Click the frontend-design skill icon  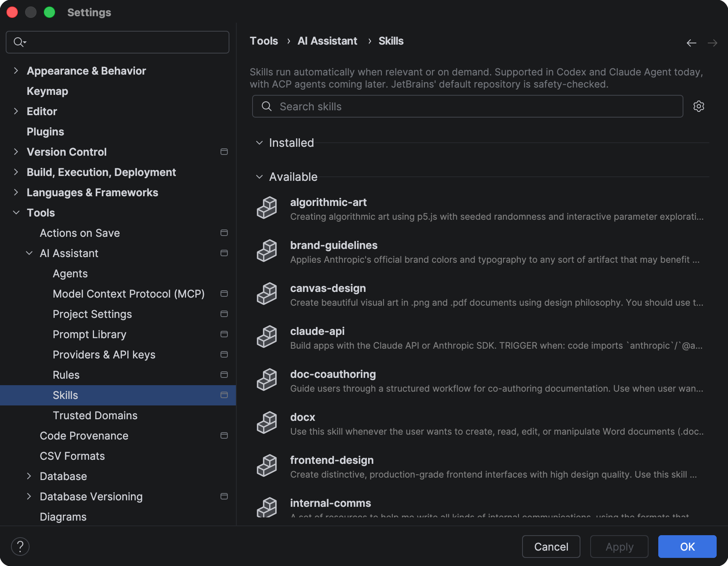pyautogui.click(x=267, y=465)
